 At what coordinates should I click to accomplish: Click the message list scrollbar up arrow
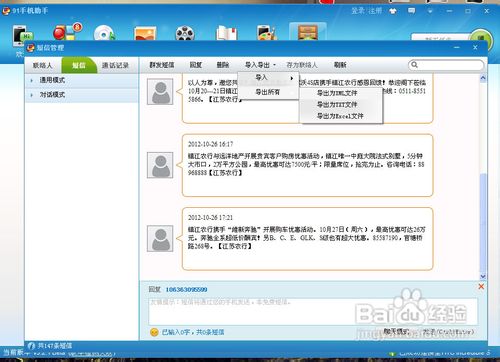coord(483,78)
